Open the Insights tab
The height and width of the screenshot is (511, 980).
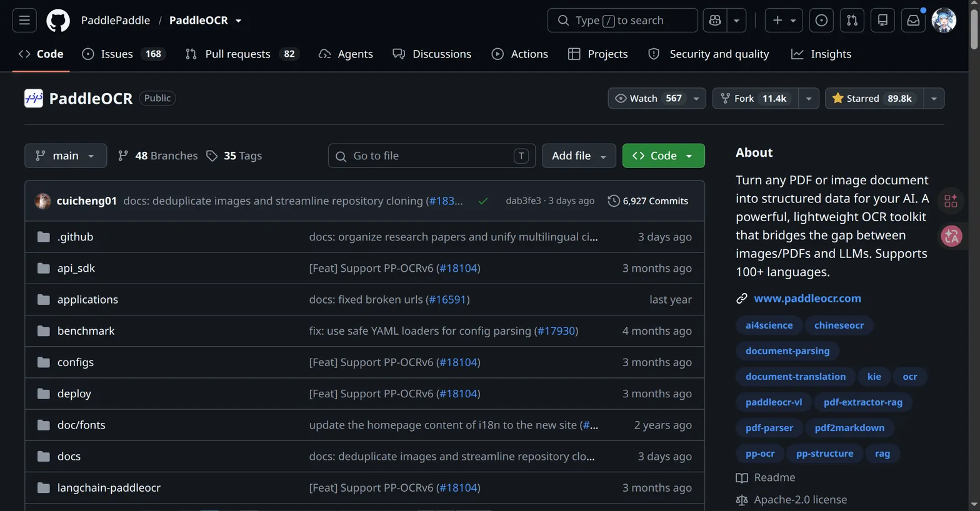[821, 54]
